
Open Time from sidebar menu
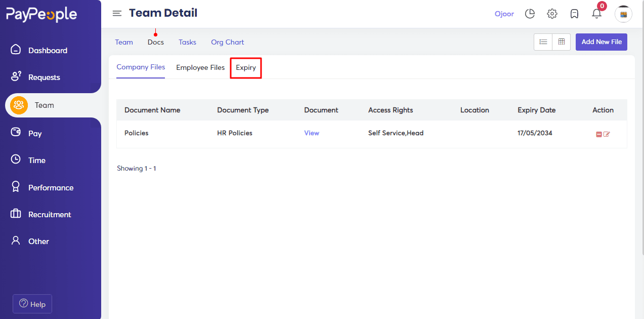[x=37, y=161]
